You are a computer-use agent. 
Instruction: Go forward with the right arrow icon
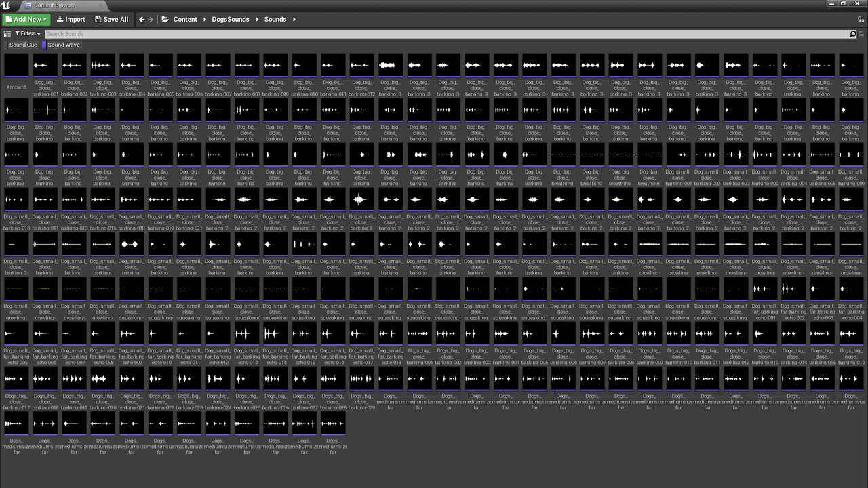(151, 20)
